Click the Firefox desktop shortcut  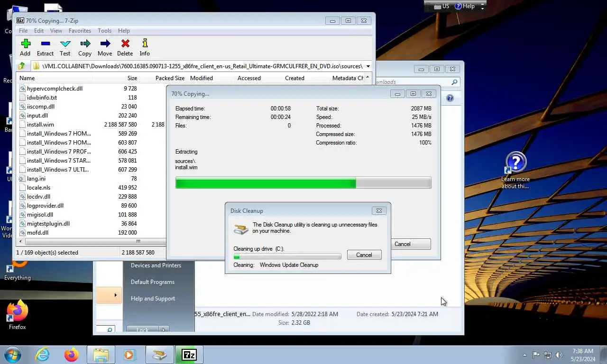(17, 315)
